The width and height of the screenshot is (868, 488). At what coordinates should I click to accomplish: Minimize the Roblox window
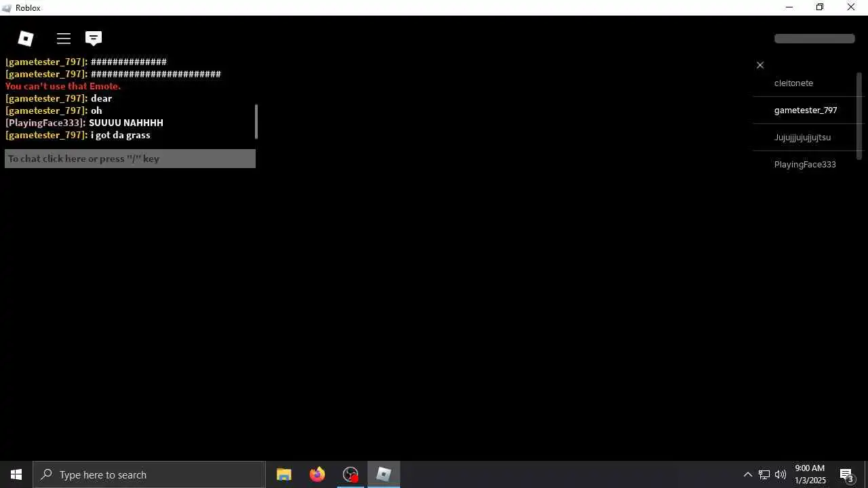[789, 7]
